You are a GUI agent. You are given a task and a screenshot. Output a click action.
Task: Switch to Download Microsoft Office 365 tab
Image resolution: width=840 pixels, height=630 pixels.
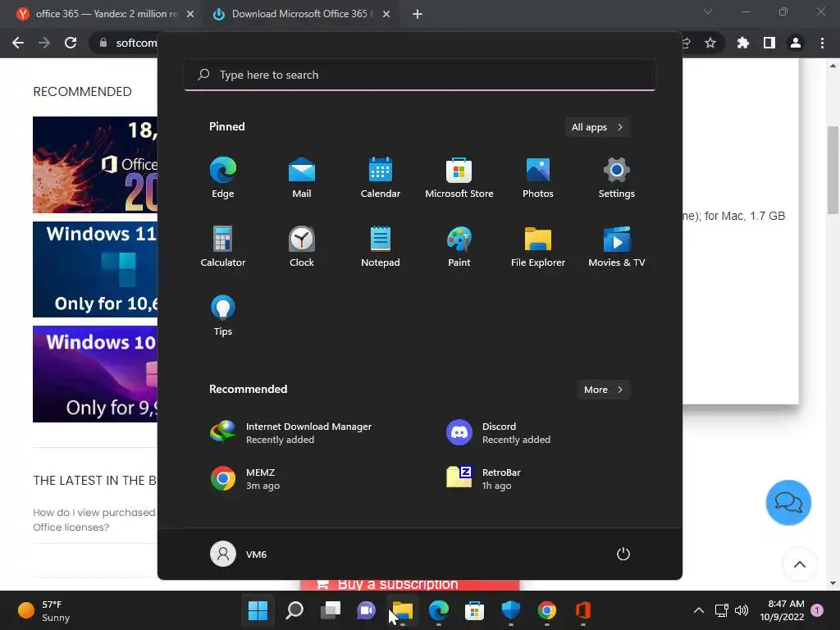301,14
